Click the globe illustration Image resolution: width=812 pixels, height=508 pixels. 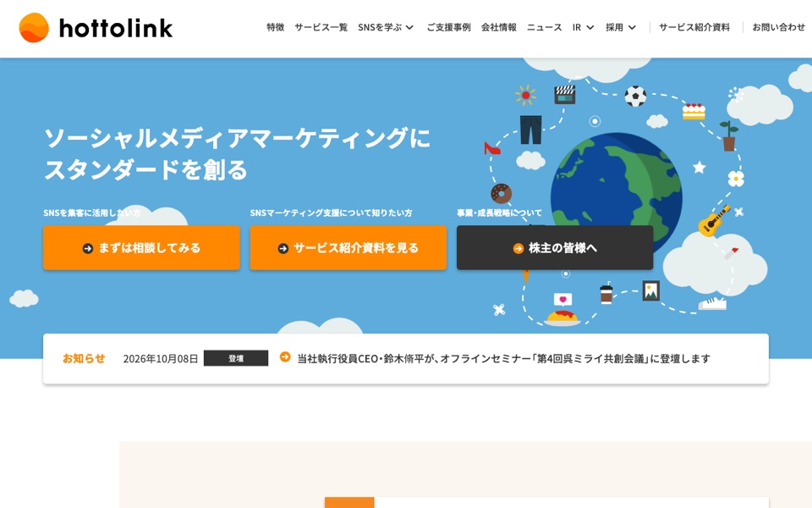pyautogui.click(x=617, y=192)
